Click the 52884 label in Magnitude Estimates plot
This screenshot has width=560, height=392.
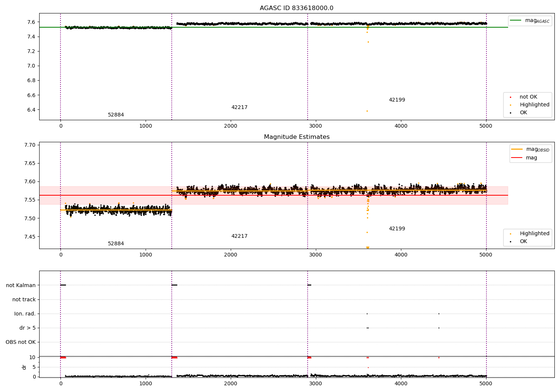[116, 244]
